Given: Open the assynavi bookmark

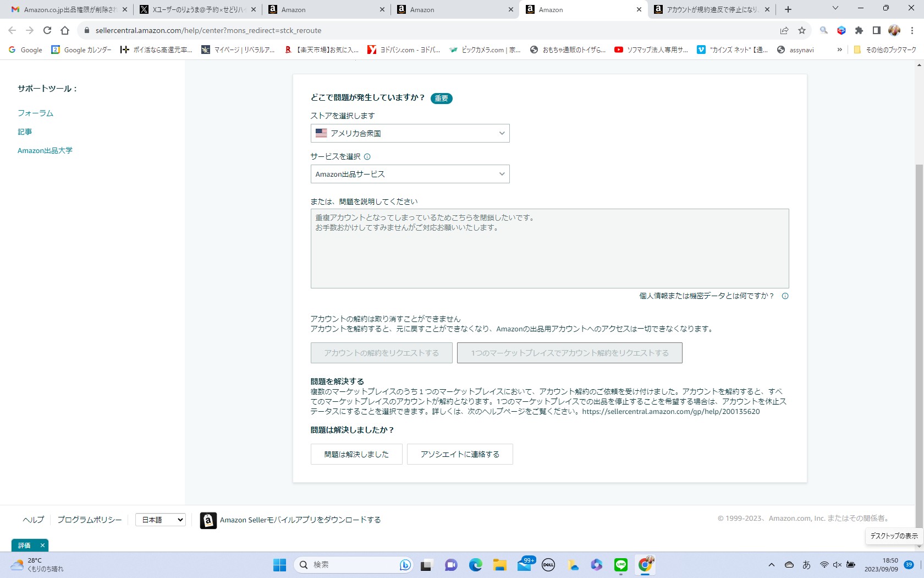Looking at the screenshot, I should [x=795, y=50].
